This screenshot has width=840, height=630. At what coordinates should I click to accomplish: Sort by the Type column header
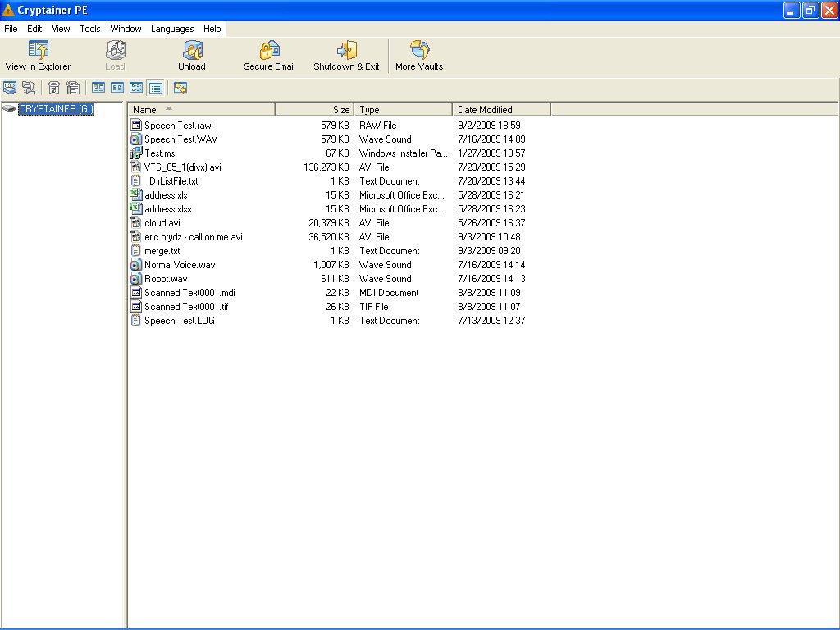tap(404, 109)
